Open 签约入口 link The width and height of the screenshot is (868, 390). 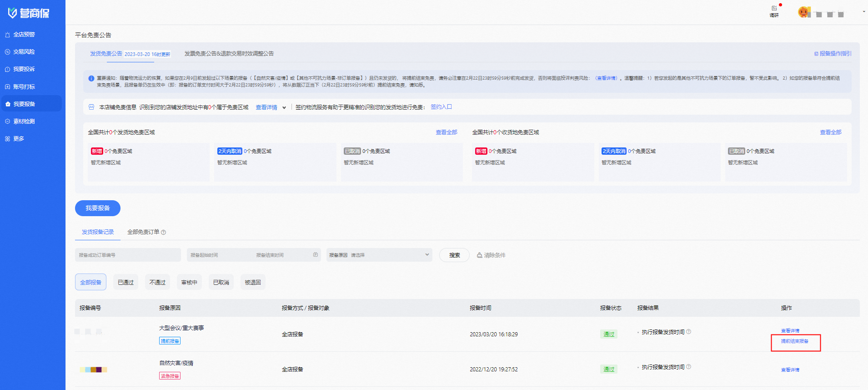[441, 107]
